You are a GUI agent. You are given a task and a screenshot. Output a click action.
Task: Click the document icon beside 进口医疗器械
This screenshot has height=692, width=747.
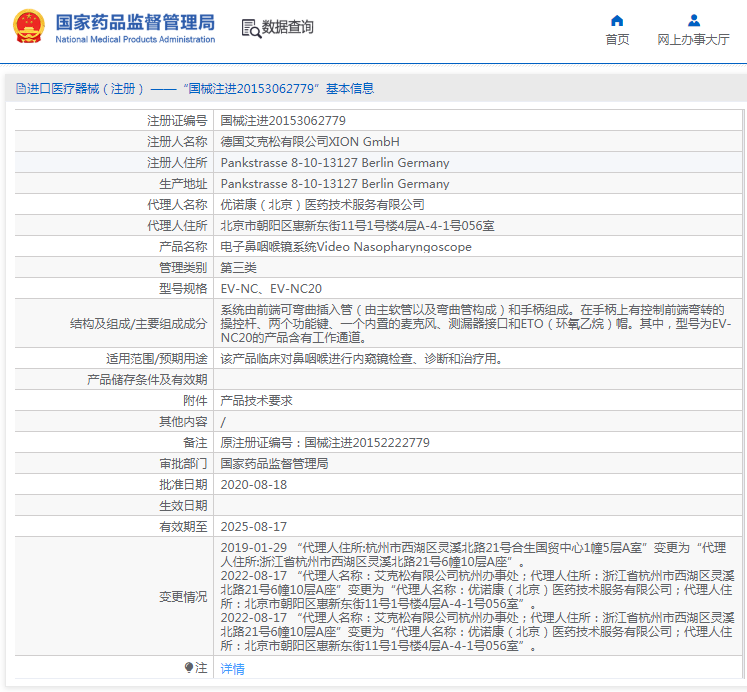pos(20,88)
